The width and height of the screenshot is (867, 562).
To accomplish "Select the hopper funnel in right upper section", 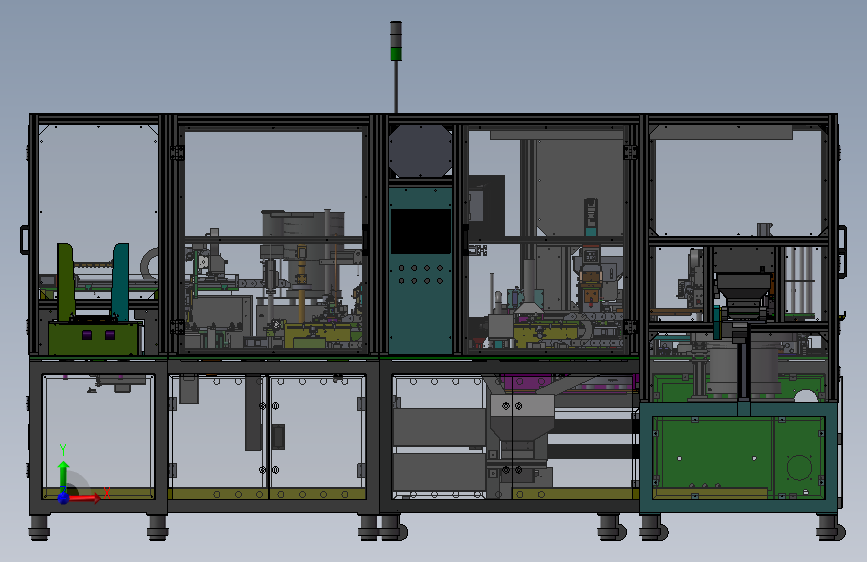I will (744, 290).
